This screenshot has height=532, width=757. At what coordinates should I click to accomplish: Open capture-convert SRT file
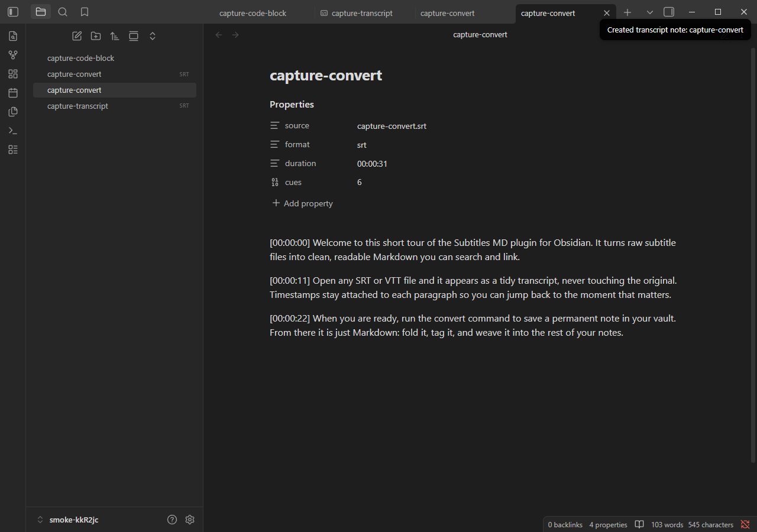tap(115, 74)
